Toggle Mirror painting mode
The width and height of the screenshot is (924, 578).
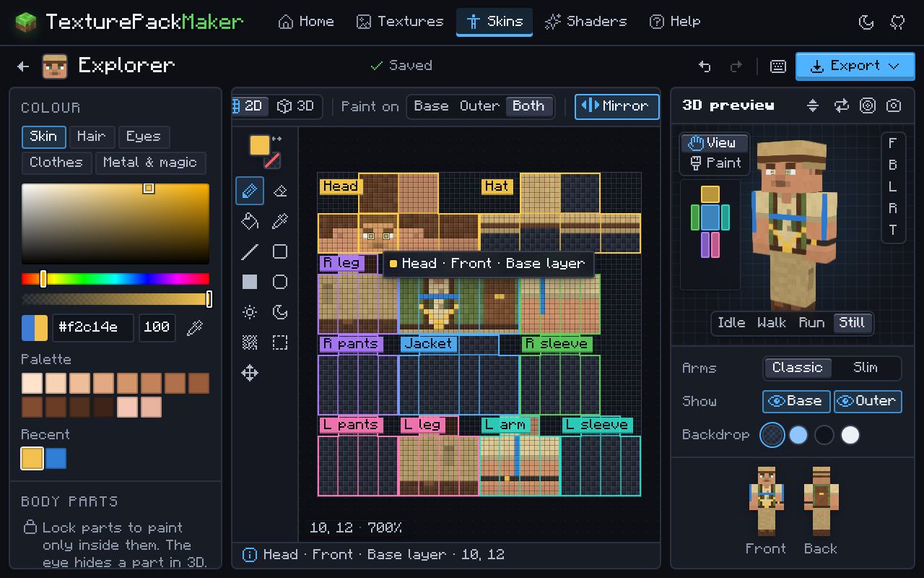[x=617, y=106]
